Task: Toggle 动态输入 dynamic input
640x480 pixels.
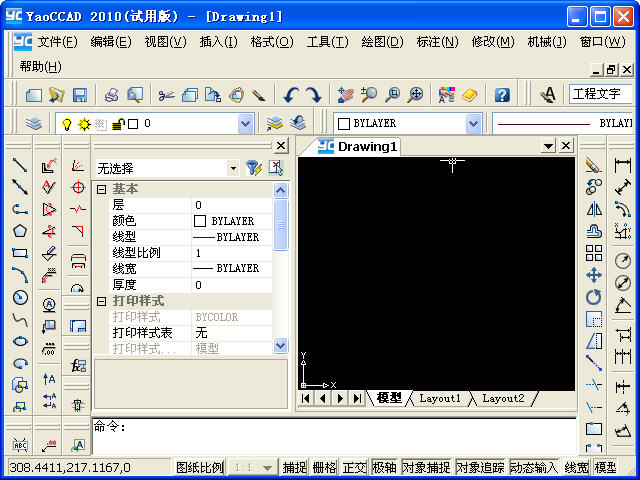Action: tap(534, 467)
